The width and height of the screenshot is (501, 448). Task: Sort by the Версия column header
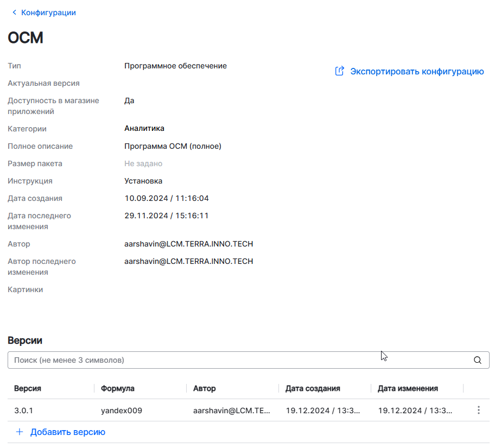pyautogui.click(x=28, y=388)
